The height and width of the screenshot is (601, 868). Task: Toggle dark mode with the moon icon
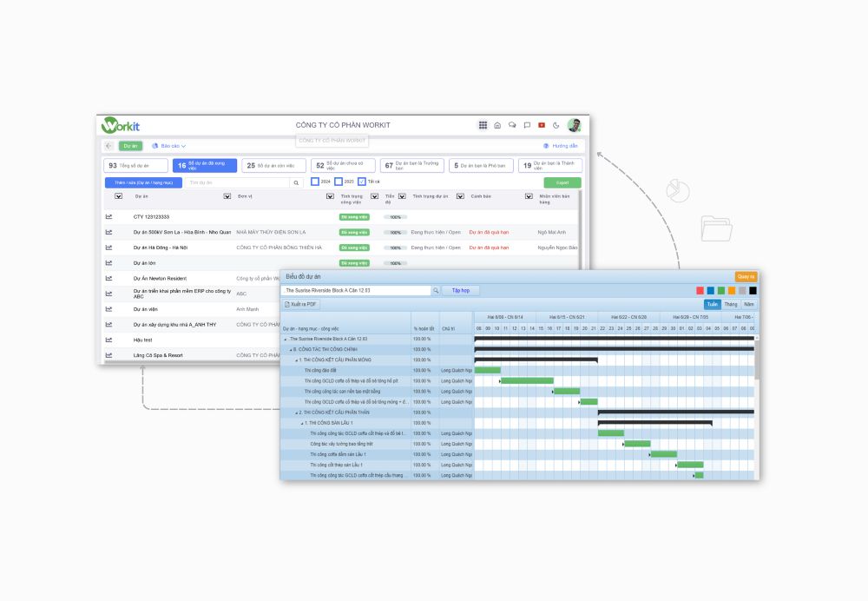[556, 125]
